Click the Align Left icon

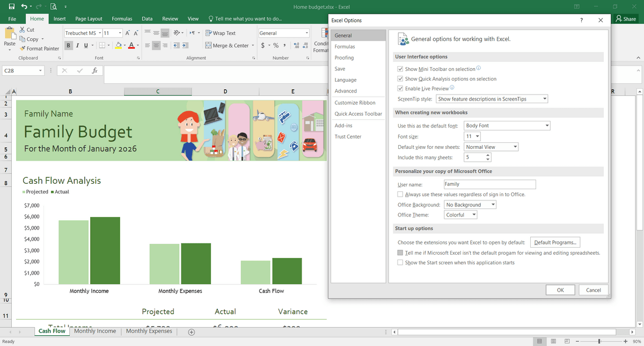[148, 46]
